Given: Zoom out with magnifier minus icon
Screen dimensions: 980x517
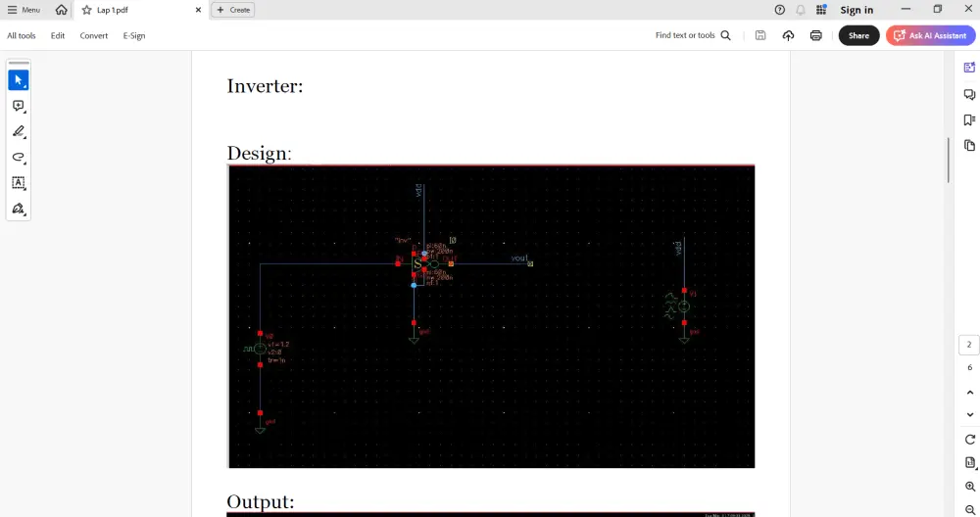Looking at the screenshot, I should (x=970, y=509).
